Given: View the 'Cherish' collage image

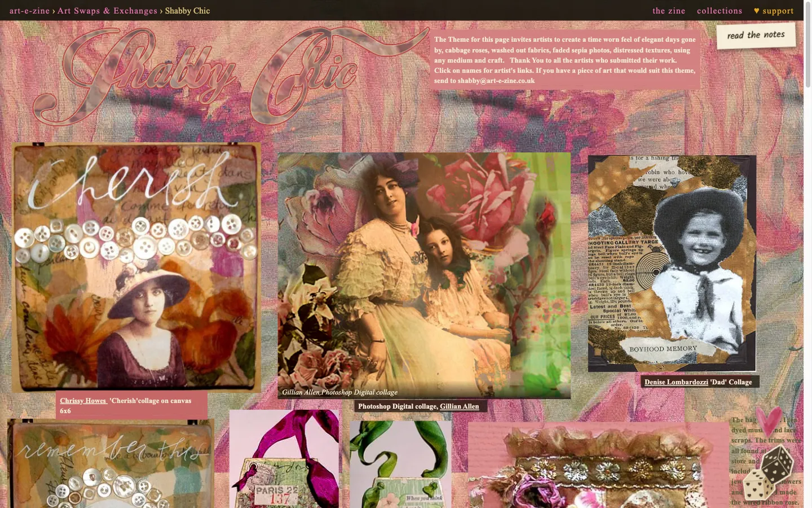Looking at the screenshot, I should click(x=136, y=266).
